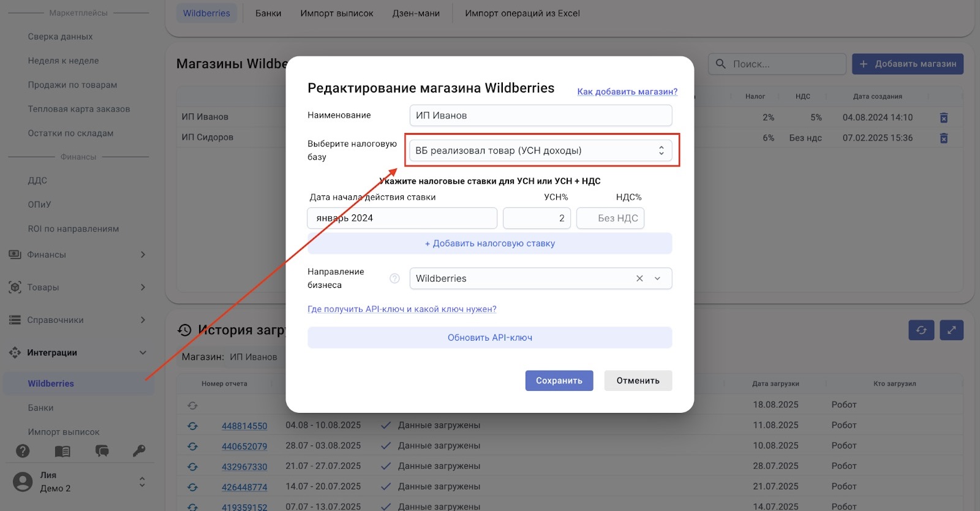Open Остатки по складам

tap(70, 134)
